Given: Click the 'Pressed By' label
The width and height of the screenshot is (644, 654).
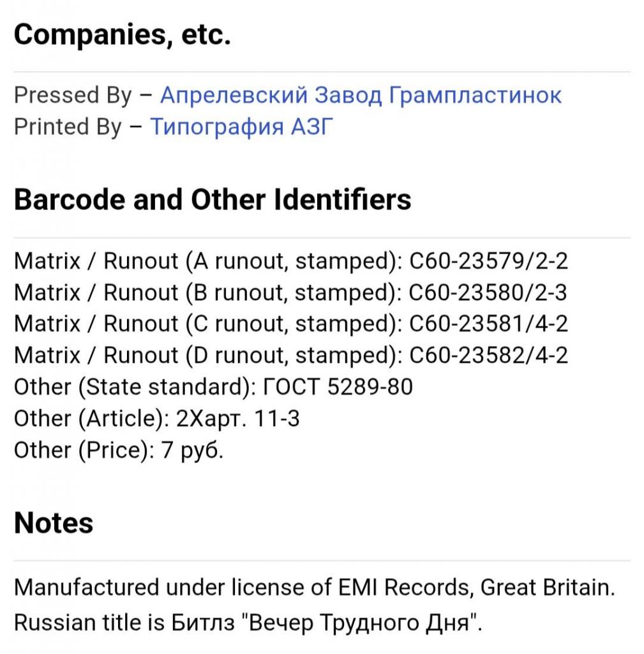Looking at the screenshot, I should [73, 96].
